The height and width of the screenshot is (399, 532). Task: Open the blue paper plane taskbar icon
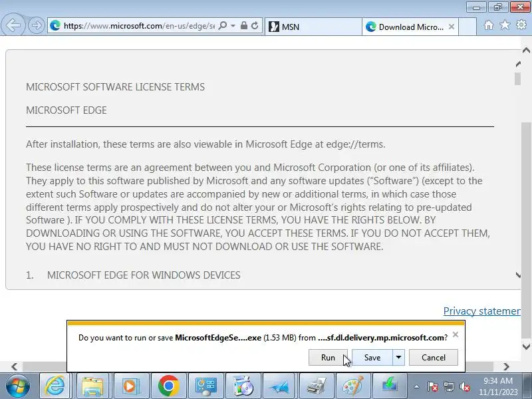[x=279, y=386]
